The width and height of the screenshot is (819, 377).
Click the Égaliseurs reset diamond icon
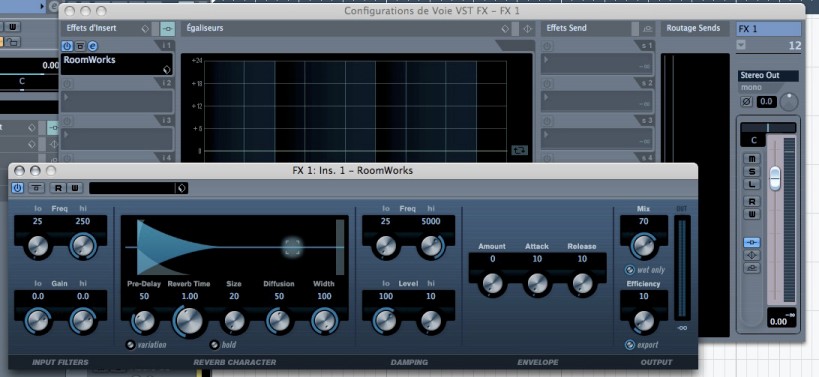[x=505, y=29]
